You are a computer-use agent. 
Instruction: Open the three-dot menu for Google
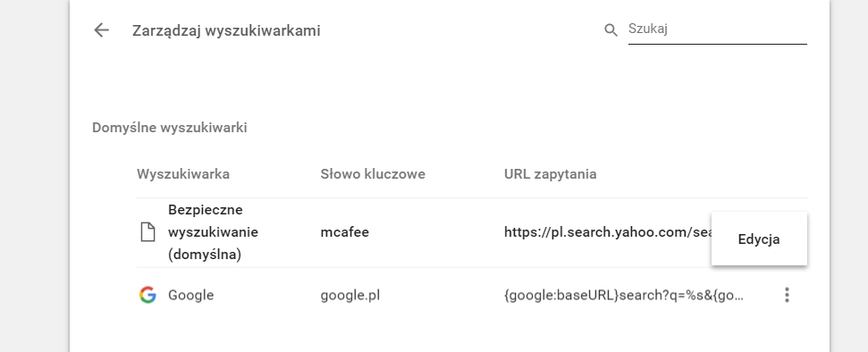[787, 295]
